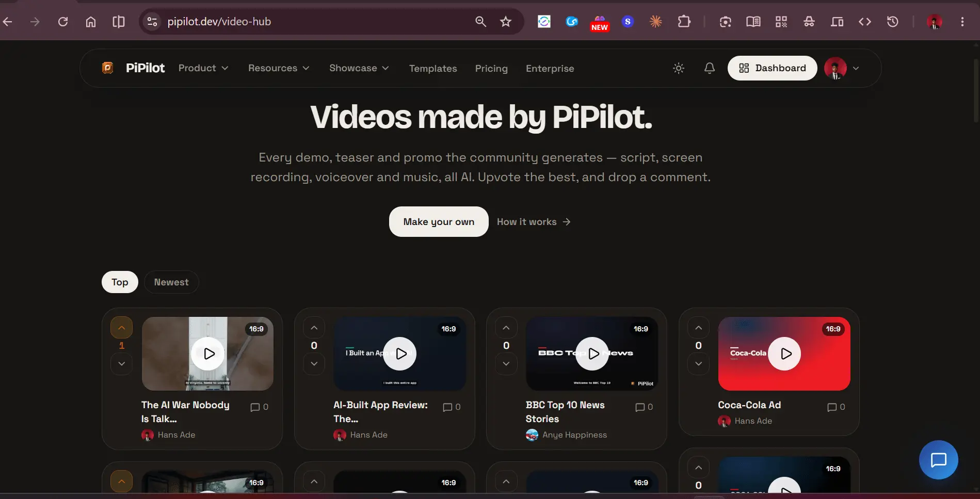Image resolution: width=980 pixels, height=499 pixels.
Task: Play the AI-Built App Review video
Action: coord(400,354)
